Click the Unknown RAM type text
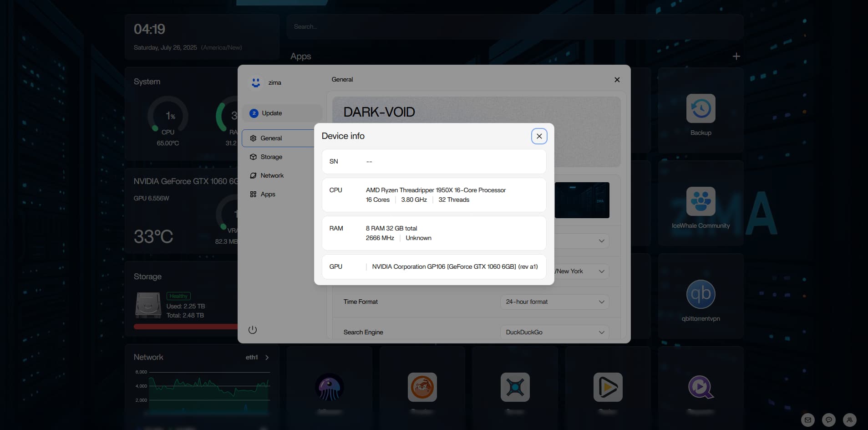868x430 pixels. tap(418, 238)
